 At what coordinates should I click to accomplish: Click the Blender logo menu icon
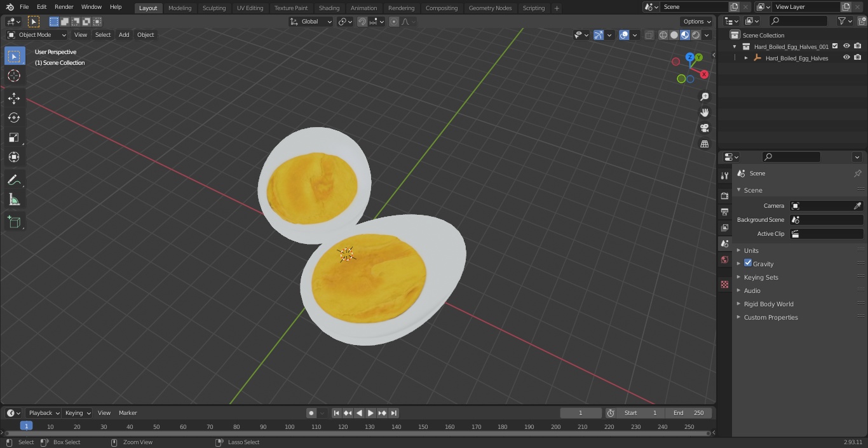coord(10,7)
